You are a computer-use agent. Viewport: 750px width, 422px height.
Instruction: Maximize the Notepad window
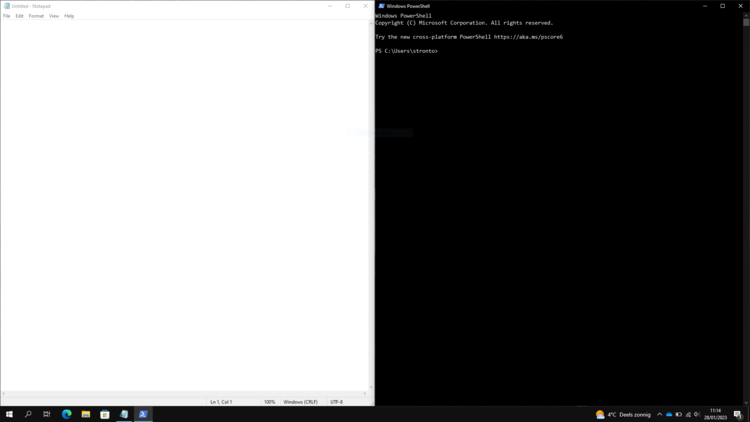click(348, 6)
